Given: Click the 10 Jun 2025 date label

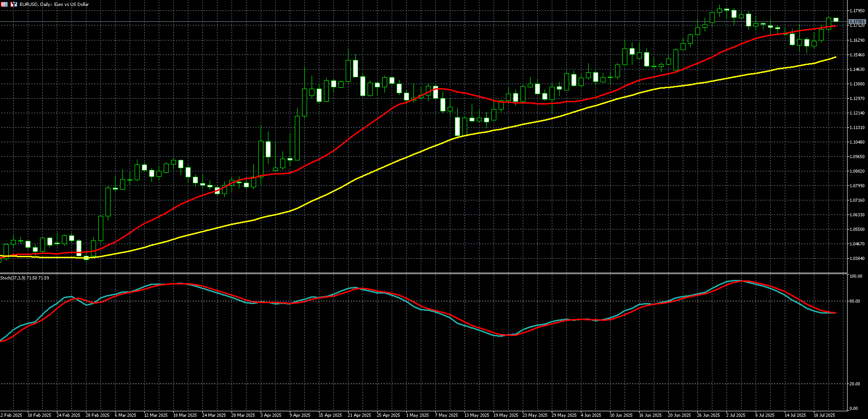Looking at the screenshot, I should [621, 415].
